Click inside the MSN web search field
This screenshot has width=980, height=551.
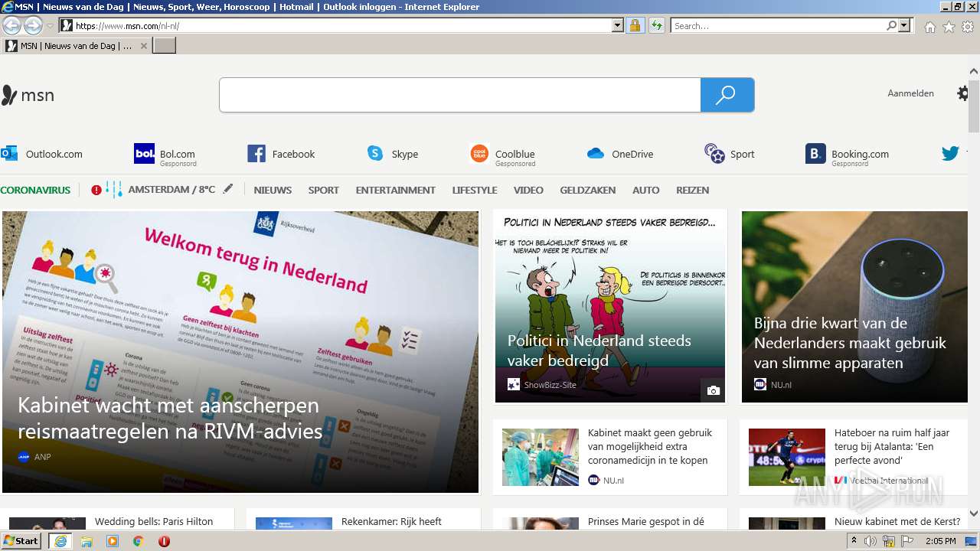point(459,95)
